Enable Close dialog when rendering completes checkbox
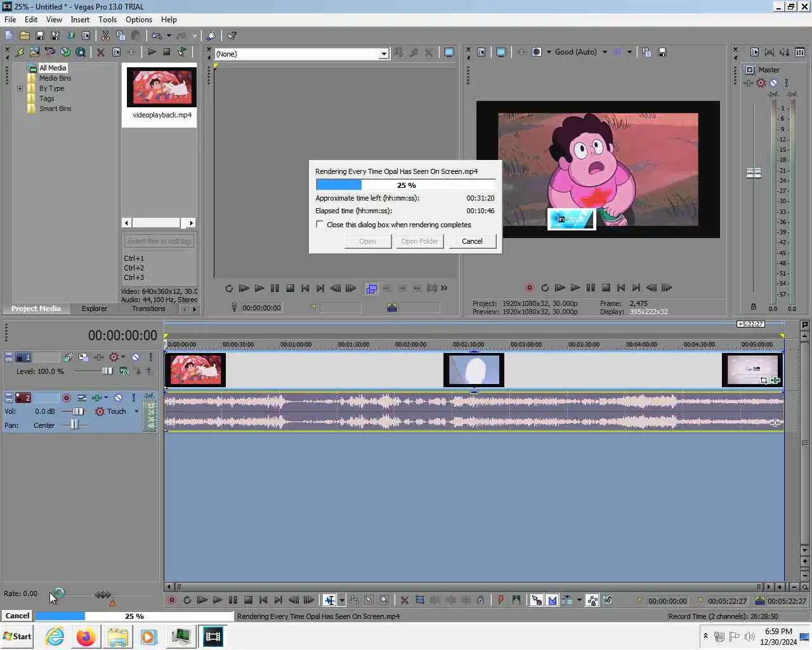Image resolution: width=812 pixels, height=650 pixels. (320, 224)
